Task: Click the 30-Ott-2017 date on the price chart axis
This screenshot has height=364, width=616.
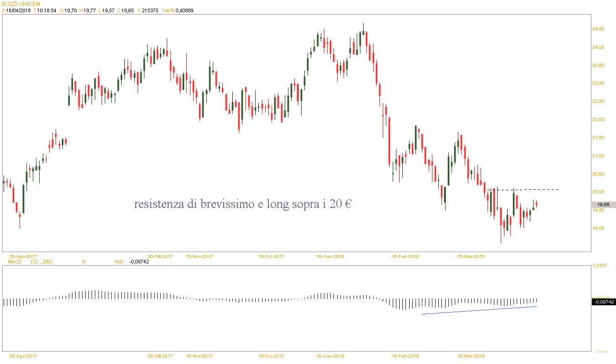Action: [x=160, y=256]
